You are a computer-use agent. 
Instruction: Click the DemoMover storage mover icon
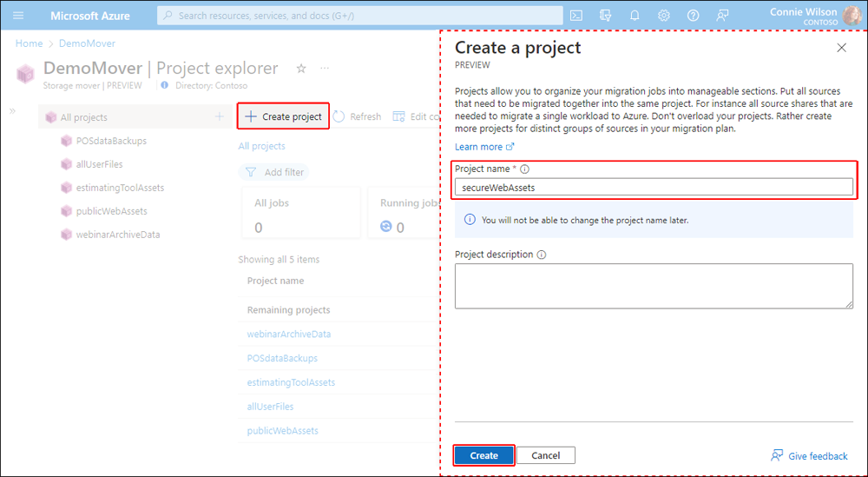pos(25,74)
